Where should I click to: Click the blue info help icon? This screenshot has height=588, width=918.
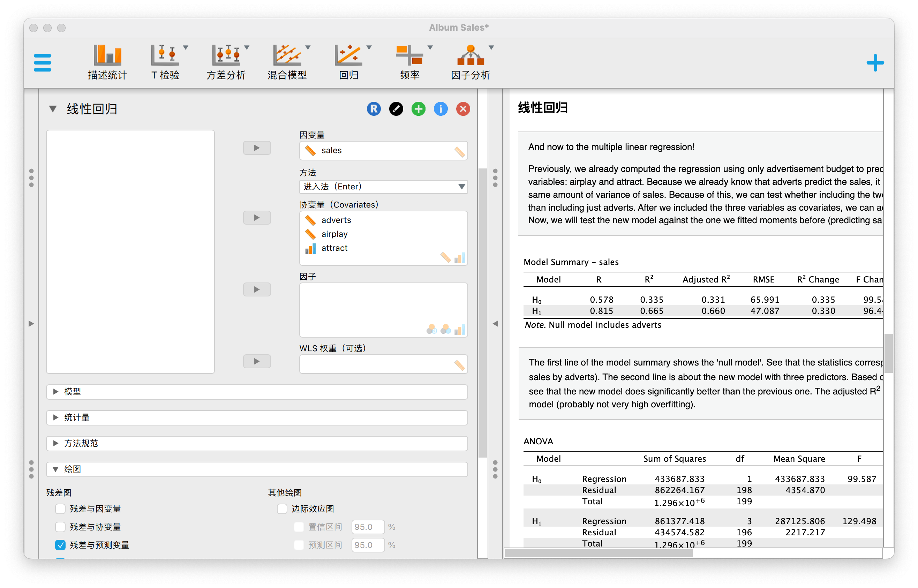pyautogui.click(x=441, y=109)
